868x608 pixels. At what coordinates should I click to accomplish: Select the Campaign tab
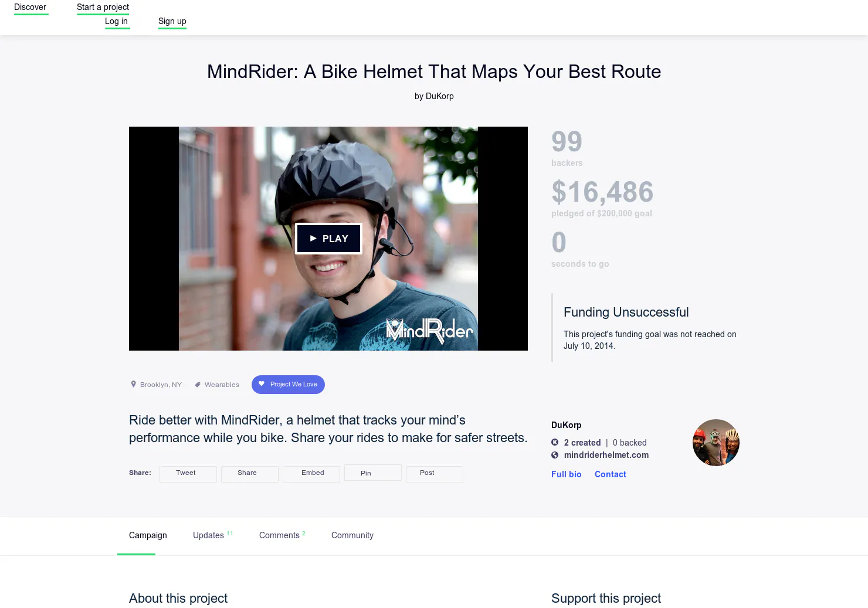coord(148,535)
